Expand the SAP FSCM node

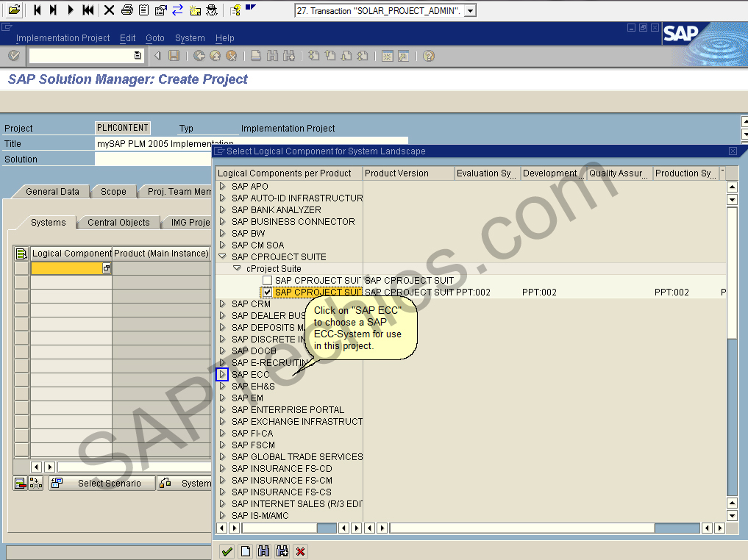coord(222,445)
